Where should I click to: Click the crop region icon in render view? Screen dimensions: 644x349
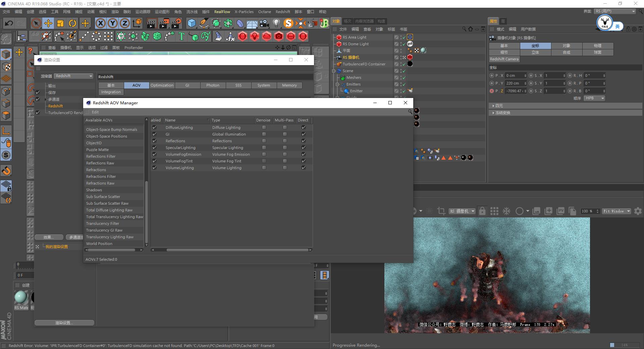[x=441, y=211]
